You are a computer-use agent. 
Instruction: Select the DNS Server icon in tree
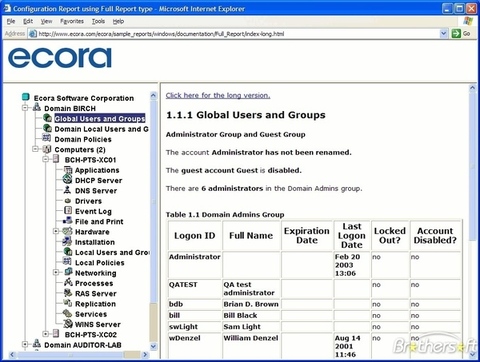(68, 190)
